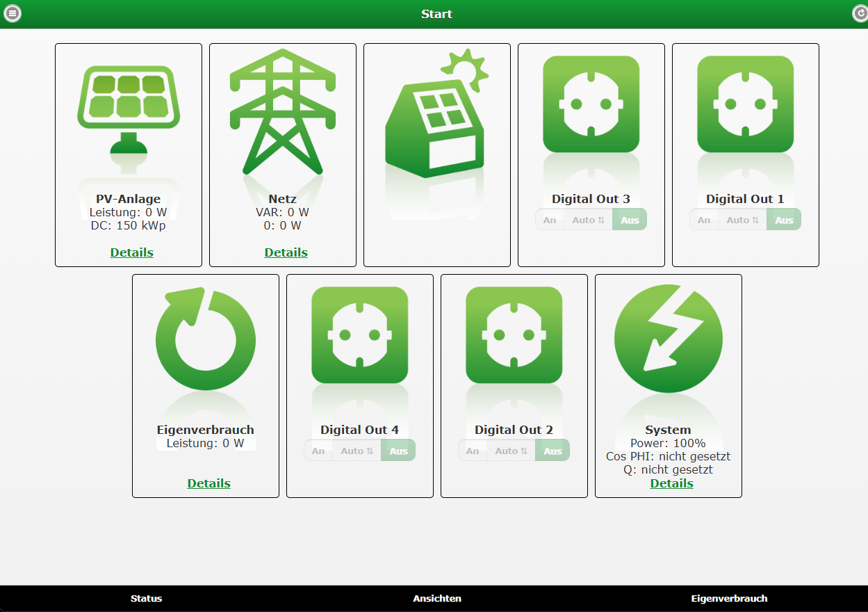Screen dimensions: 868x612
Task: Open the hamburger menu in header
Action: [13, 13]
